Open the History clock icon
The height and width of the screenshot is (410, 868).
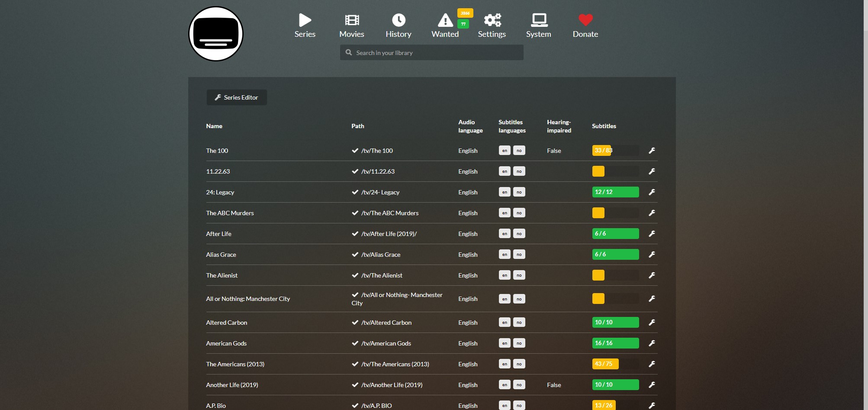398,20
